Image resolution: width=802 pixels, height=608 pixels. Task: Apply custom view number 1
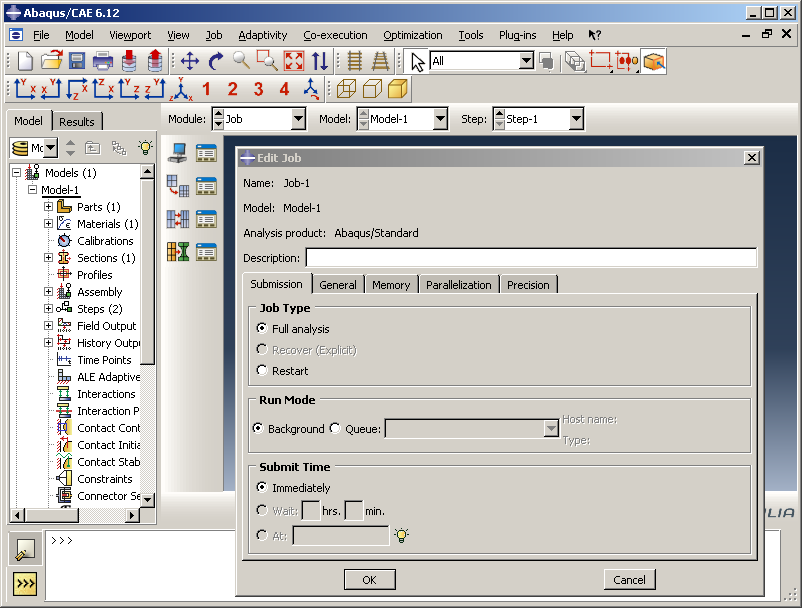click(206, 89)
